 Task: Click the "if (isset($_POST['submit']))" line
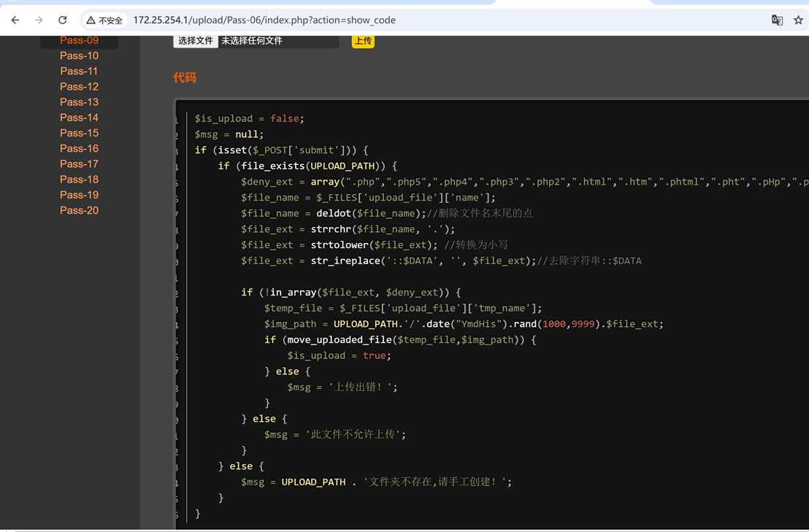(x=281, y=150)
